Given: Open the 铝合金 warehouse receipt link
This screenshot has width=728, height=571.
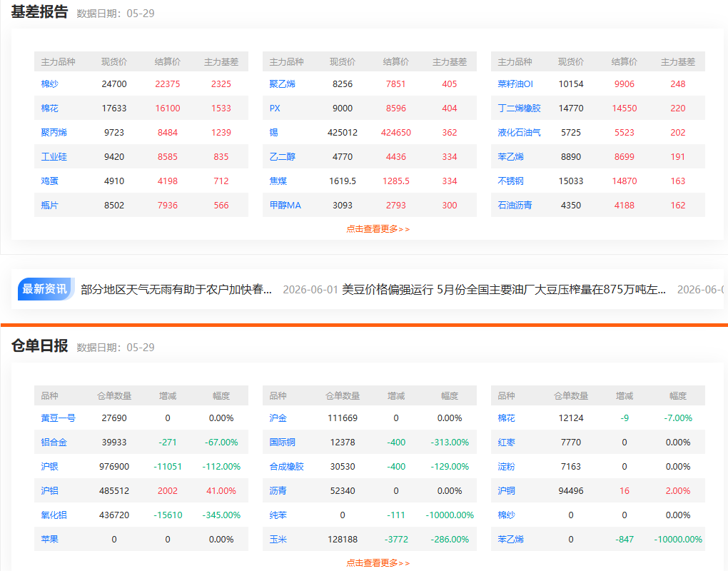Looking at the screenshot, I should (x=54, y=443).
